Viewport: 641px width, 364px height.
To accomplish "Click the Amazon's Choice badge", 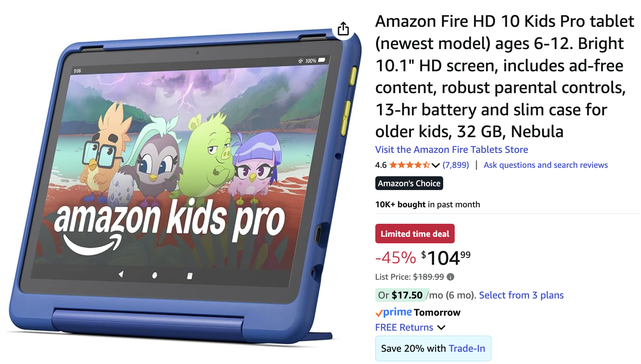I will [x=409, y=183].
